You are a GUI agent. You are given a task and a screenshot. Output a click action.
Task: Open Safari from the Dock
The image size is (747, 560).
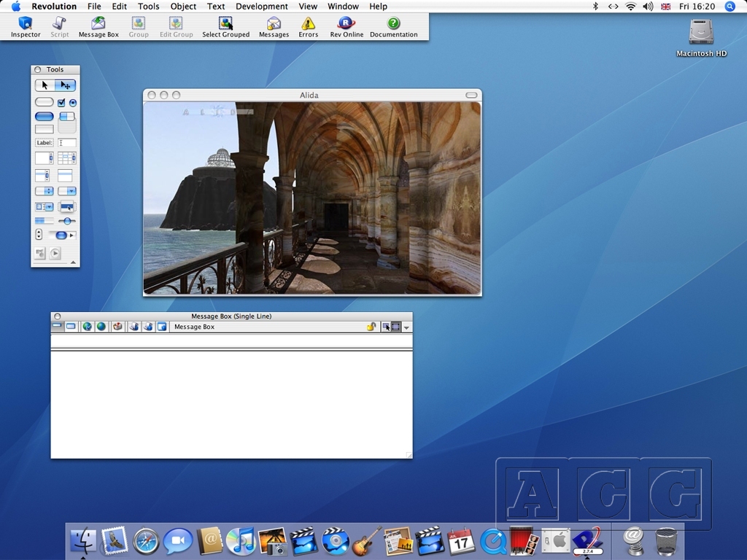tap(146, 541)
